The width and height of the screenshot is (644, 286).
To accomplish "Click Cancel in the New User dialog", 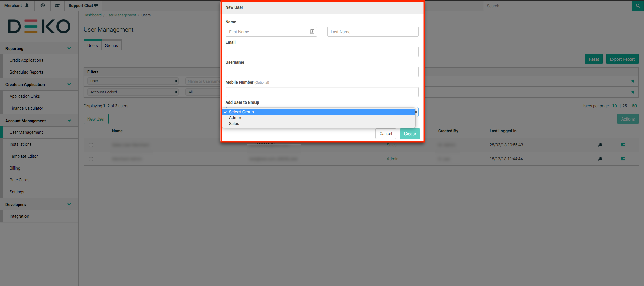I will click(386, 134).
